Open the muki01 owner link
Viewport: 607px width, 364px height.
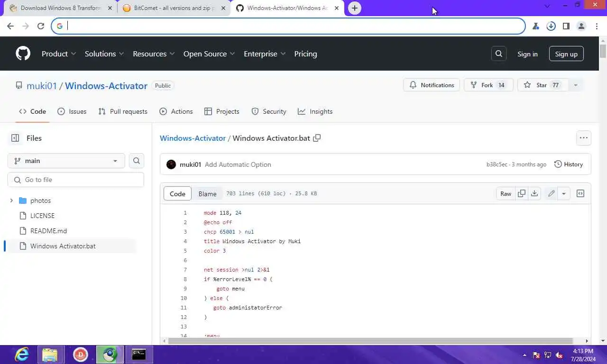tap(42, 86)
